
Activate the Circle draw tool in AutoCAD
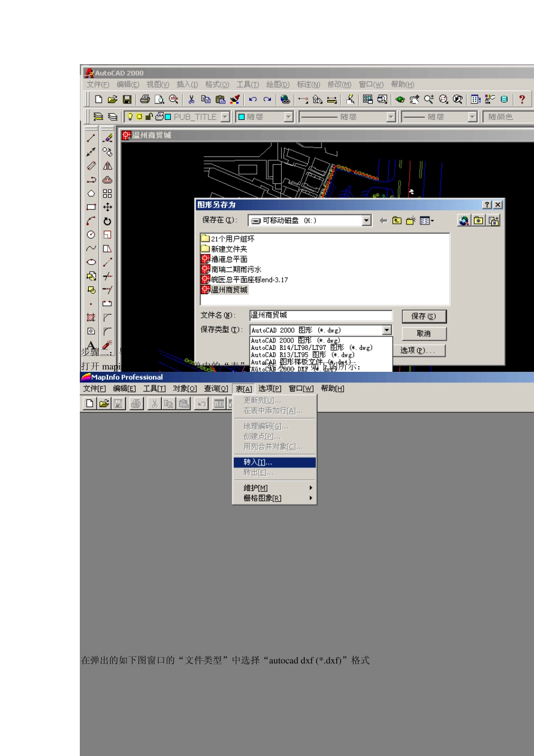pyautogui.click(x=91, y=235)
